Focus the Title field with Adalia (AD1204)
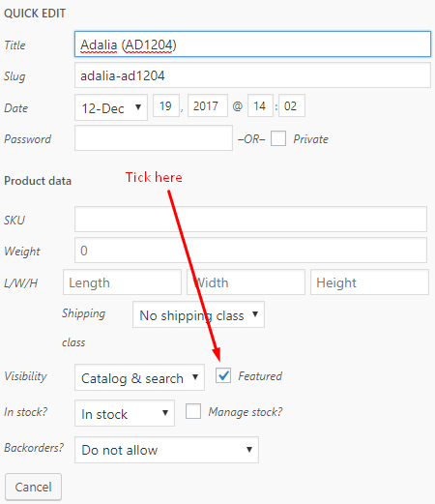The image size is (435, 504). 252,44
